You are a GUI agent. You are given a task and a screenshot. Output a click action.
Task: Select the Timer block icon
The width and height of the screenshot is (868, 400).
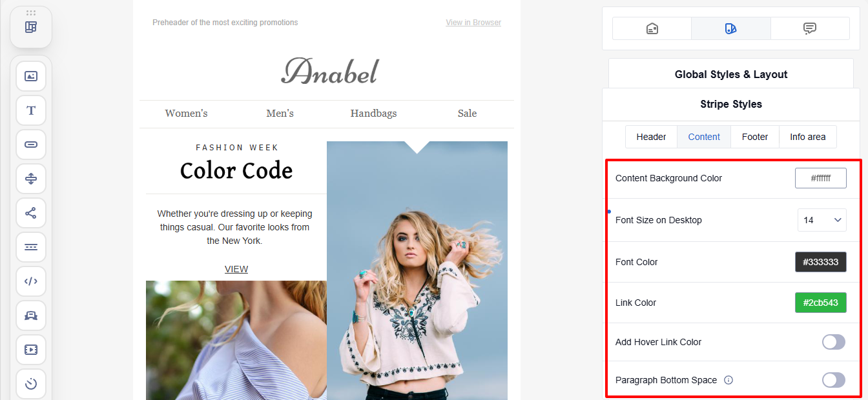coord(31,384)
